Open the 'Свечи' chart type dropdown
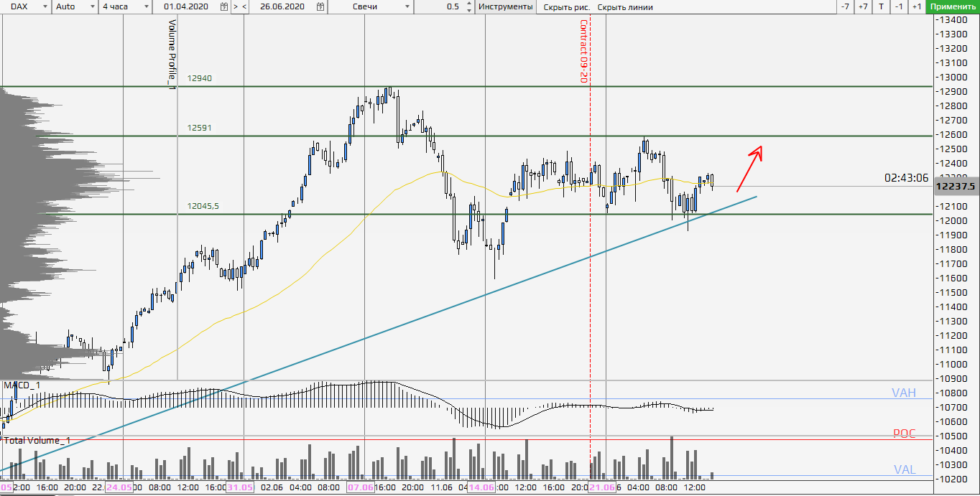980x496 pixels. point(408,6)
